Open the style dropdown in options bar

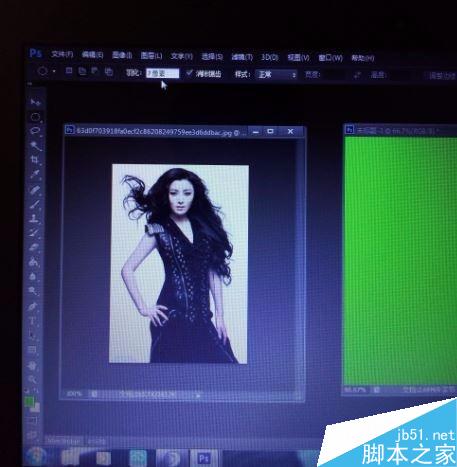(276, 74)
